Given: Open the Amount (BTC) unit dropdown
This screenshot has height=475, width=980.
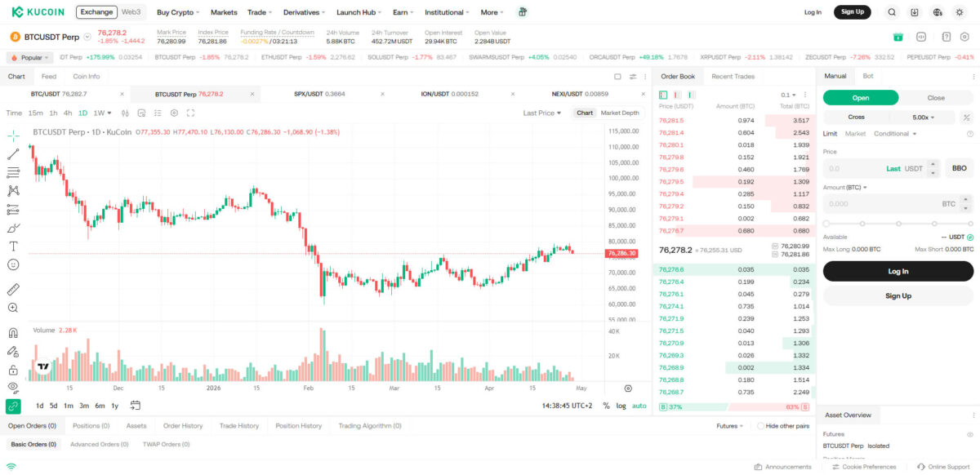Looking at the screenshot, I should 845,187.
